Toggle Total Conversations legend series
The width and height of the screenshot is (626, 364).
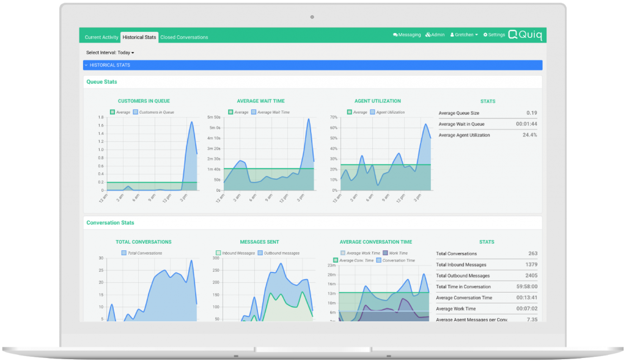coord(142,253)
